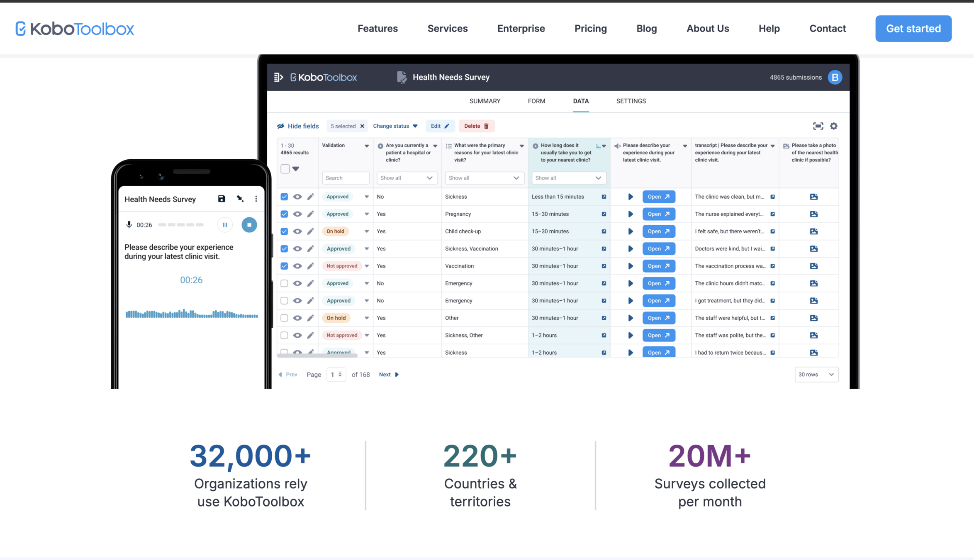Click photo icon in Sickness first row
The width and height of the screenshot is (974, 560).
click(813, 197)
